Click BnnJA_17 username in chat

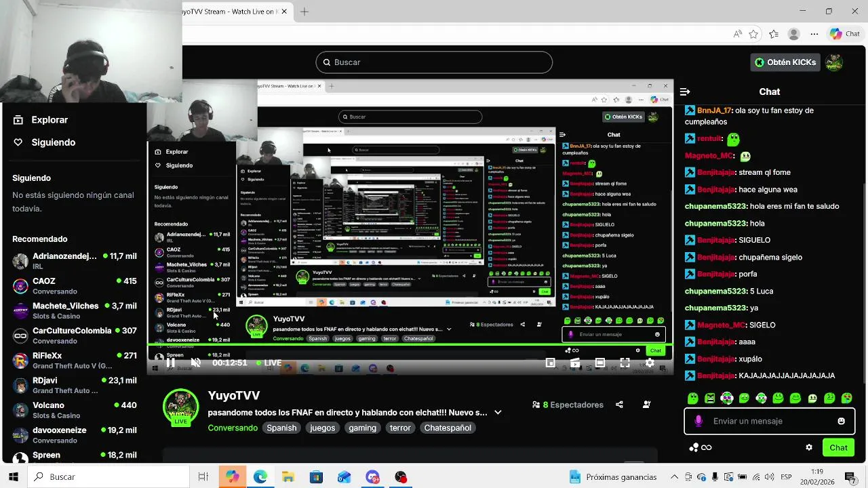(x=714, y=110)
